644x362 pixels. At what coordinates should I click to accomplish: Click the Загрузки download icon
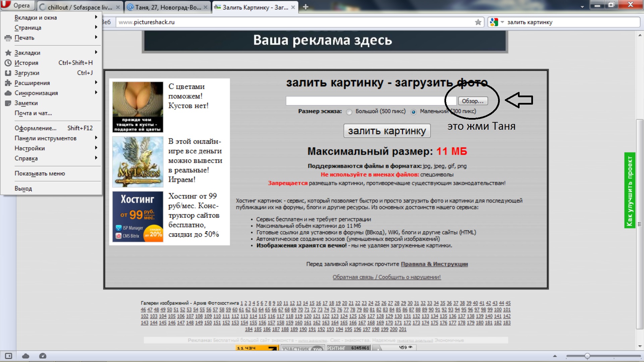(x=8, y=73)
